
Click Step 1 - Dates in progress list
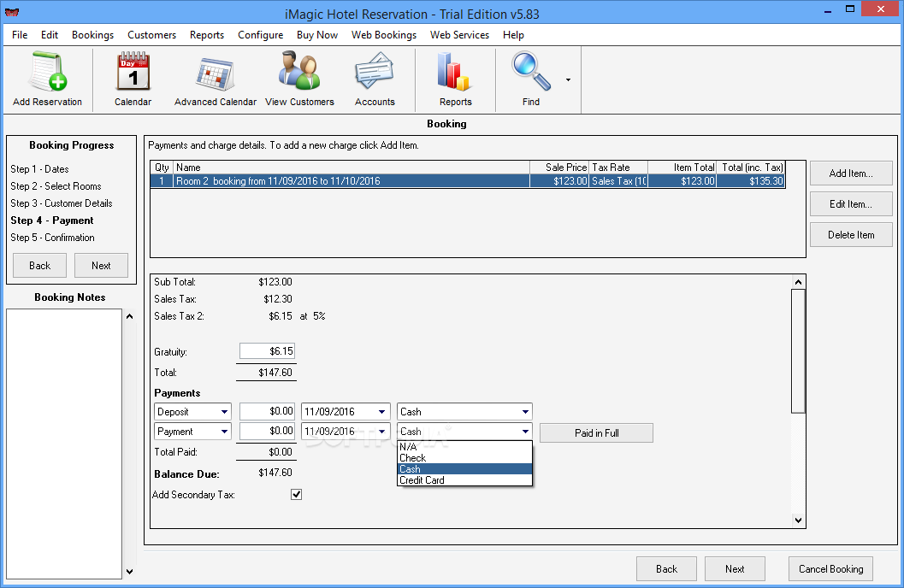pyautogui.click(x=40, y=169)
